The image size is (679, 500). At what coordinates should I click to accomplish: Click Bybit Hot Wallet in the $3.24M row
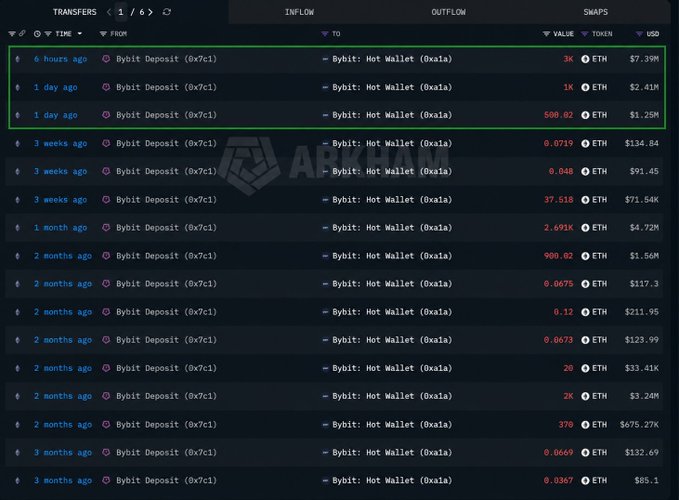pos(392,396)
